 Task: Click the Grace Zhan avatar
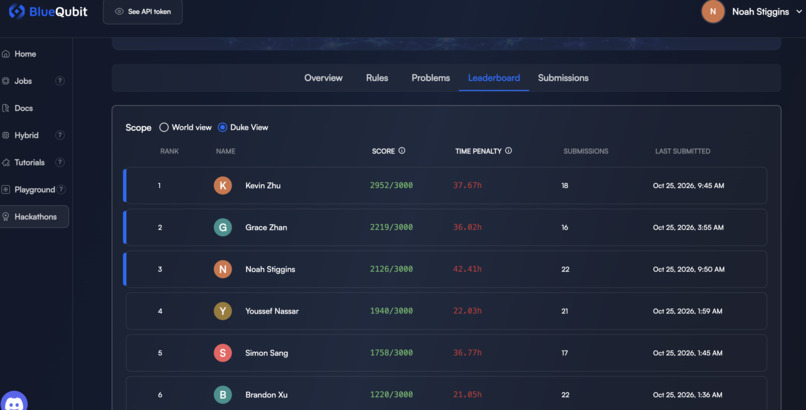pyautogui.click(x=223, y=227)
